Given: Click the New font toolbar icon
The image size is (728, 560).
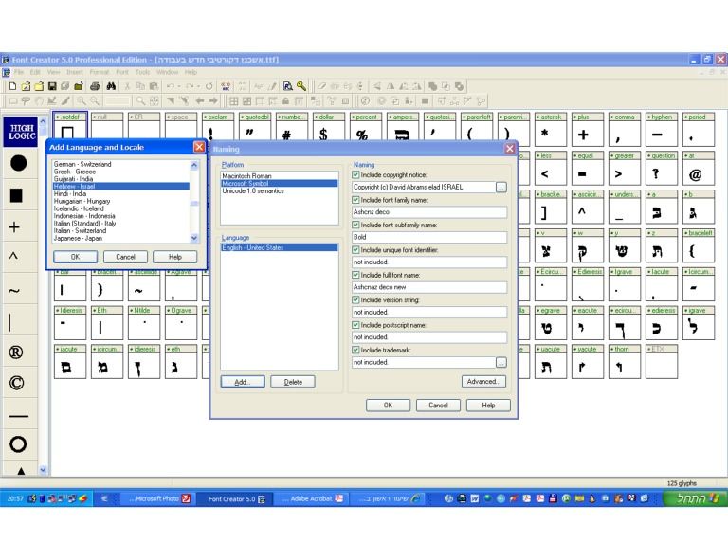Looking at the screenshot, I should 13,86.
